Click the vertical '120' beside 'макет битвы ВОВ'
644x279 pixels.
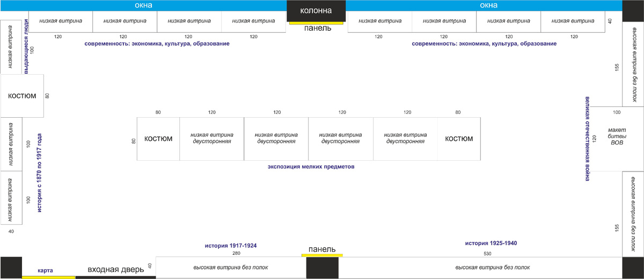coord(594,139)
